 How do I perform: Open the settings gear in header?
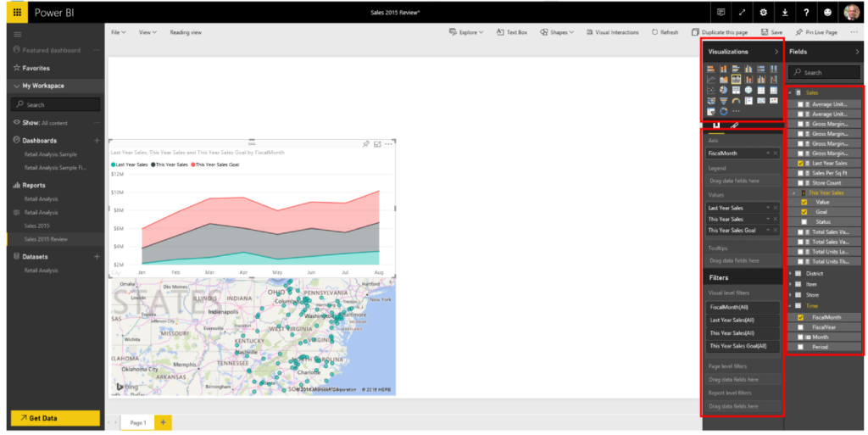(x=763, y=12)
